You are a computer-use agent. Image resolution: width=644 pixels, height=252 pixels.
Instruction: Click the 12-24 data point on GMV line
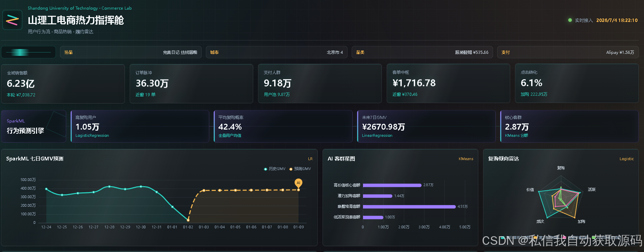click(x=46, y=189)
